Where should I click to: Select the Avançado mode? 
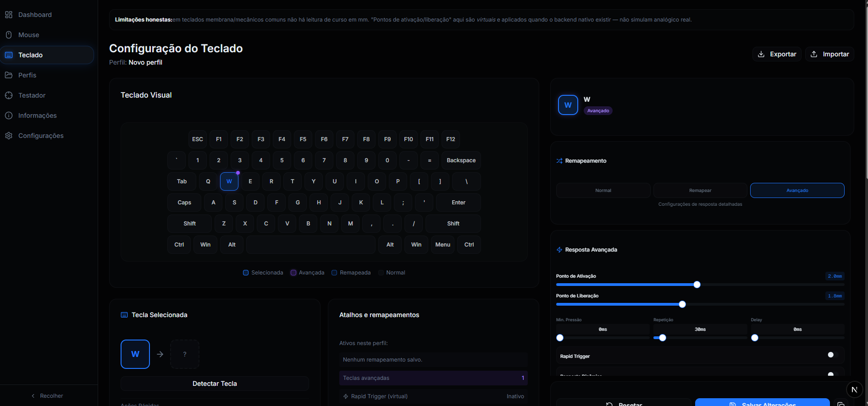(x=797, y=190)
